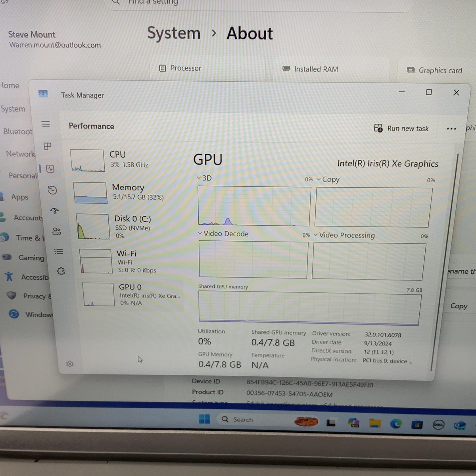
Task: Open Microsoft Store from the taskbar
Action: tap(417, 425)
